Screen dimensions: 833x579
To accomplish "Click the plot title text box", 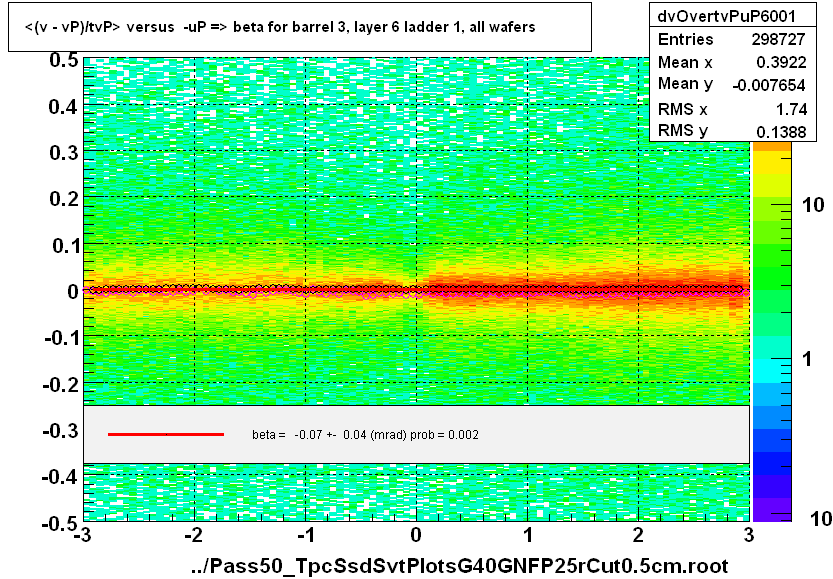I will coord(300,27).
